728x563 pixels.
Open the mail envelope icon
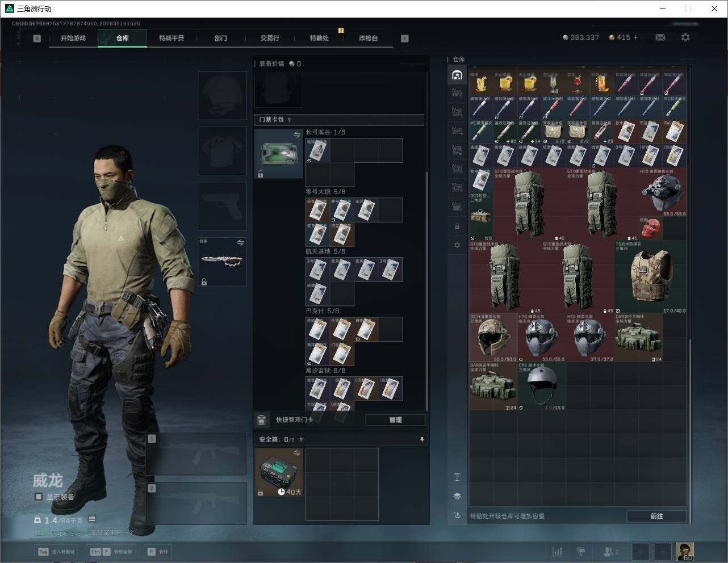coord(660,37)
